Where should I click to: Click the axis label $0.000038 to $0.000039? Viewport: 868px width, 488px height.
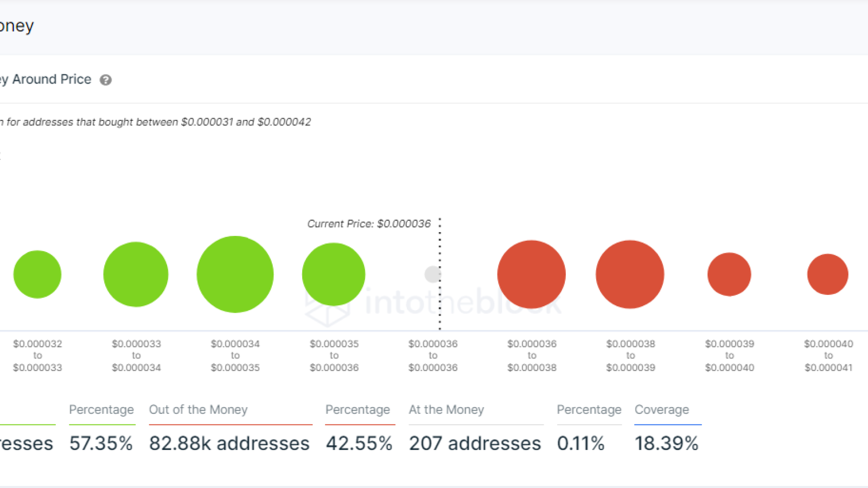point(630,356)
